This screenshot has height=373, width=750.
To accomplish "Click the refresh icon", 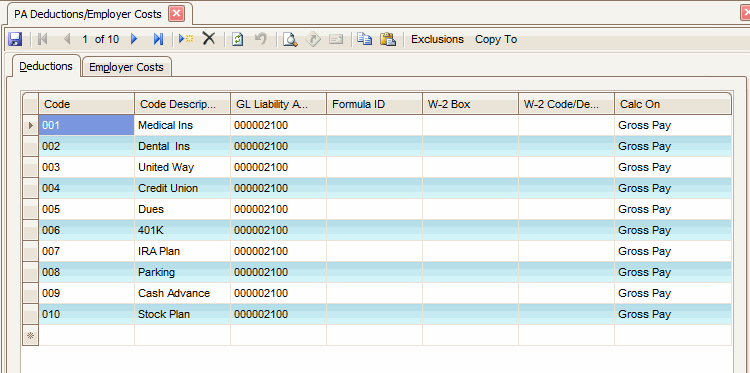I will 238,39.
